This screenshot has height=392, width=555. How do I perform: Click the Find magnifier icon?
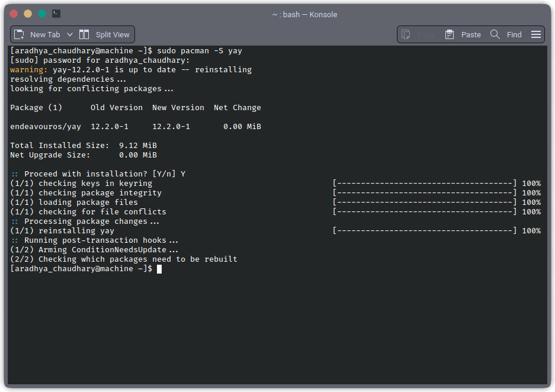(495, 34)
